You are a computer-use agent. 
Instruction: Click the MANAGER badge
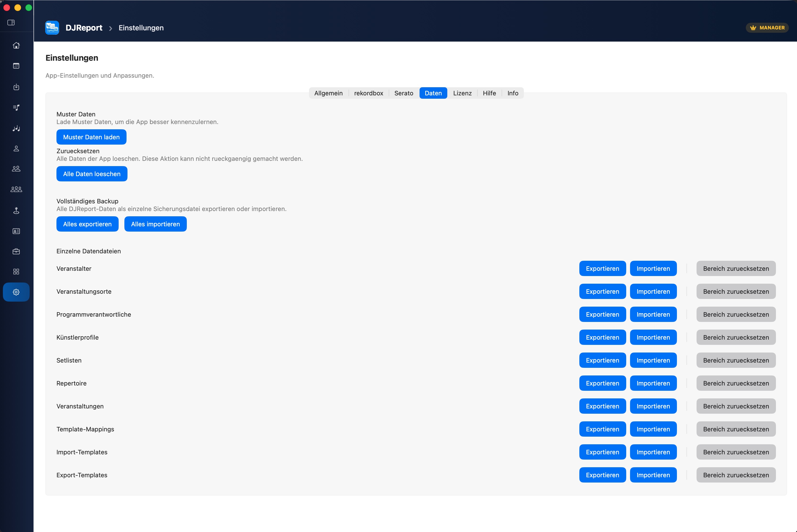767,28
